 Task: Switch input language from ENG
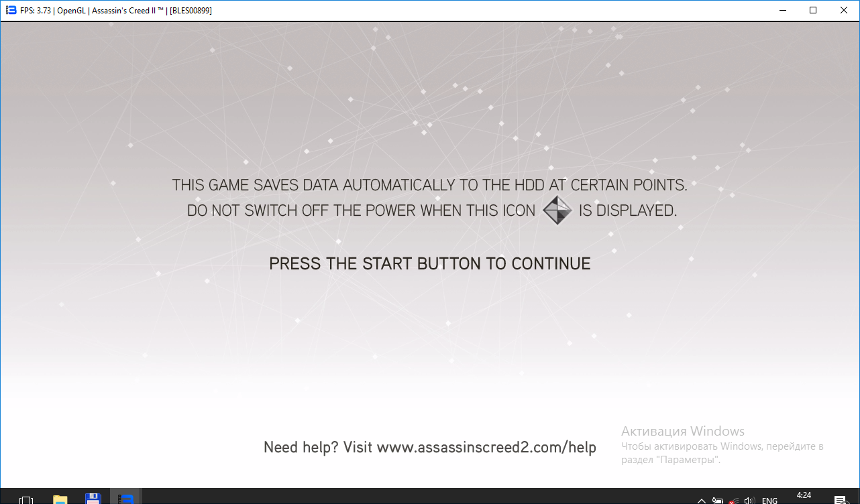click(x=770, y=501)
